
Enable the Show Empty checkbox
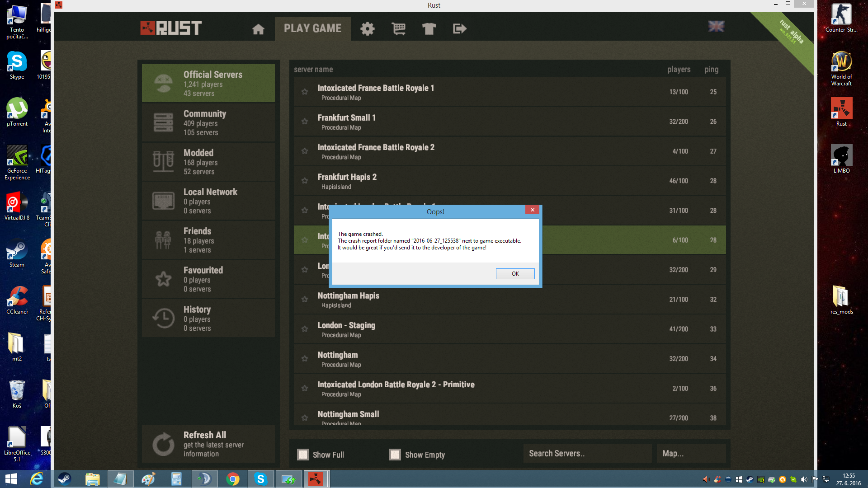pyautogui.click(x=395, y=455)
